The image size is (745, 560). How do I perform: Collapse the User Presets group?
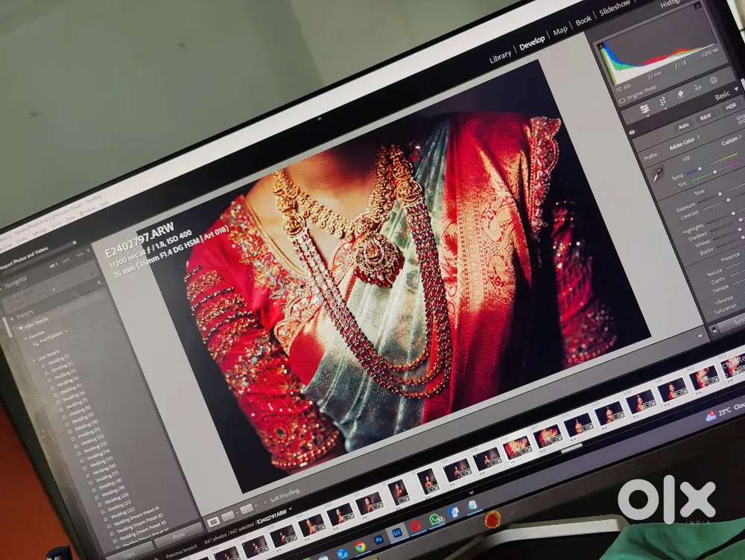coord(33,359)
